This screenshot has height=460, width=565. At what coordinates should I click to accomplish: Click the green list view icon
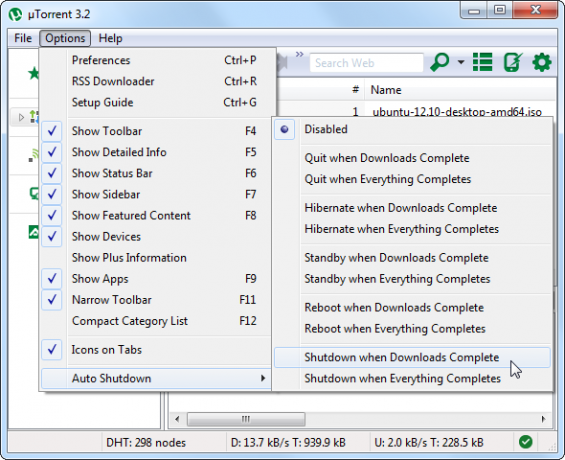[482, 62]
